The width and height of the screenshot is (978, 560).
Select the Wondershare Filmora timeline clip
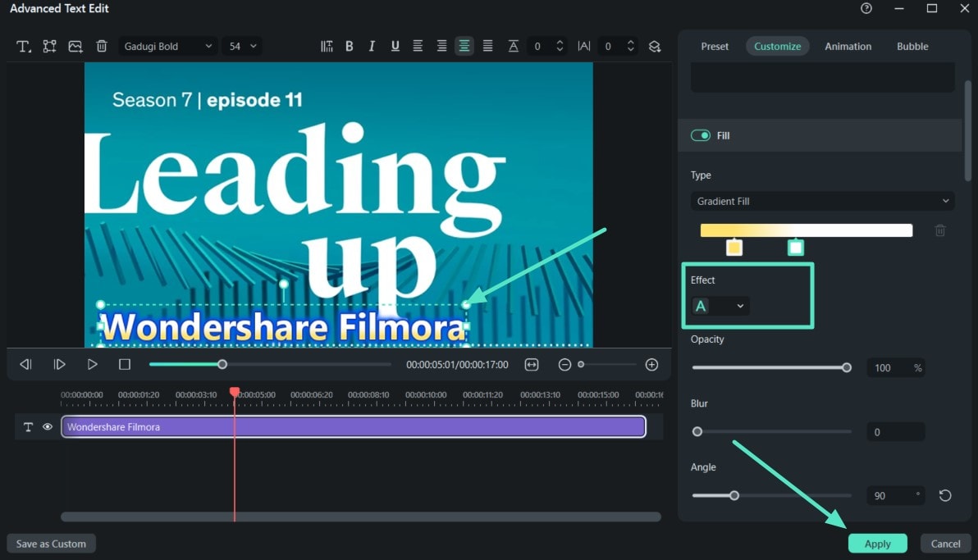point(353,426)
